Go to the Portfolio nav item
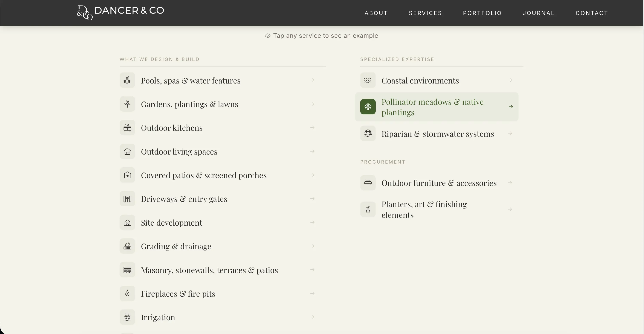This screenshot has height=334, width=644. [x=482, y=13]
